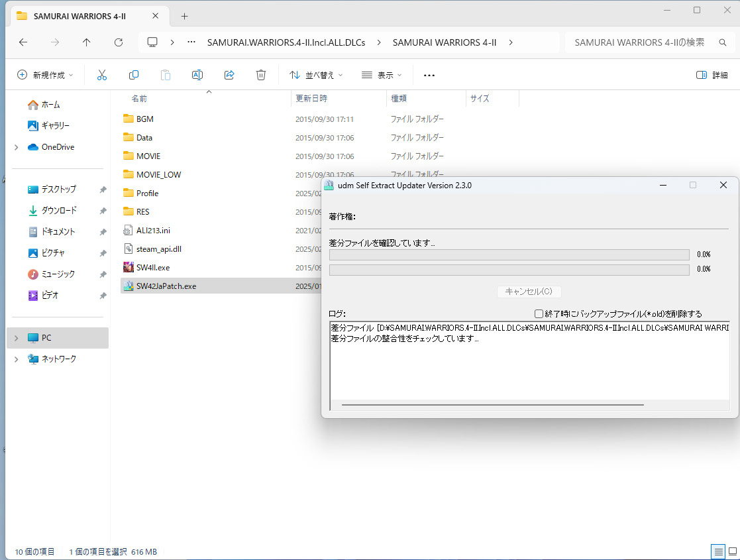The height and width of the screenshot is (560, 740).
Task: Open the 表示 view dropdown
Action: click(382, 75)
